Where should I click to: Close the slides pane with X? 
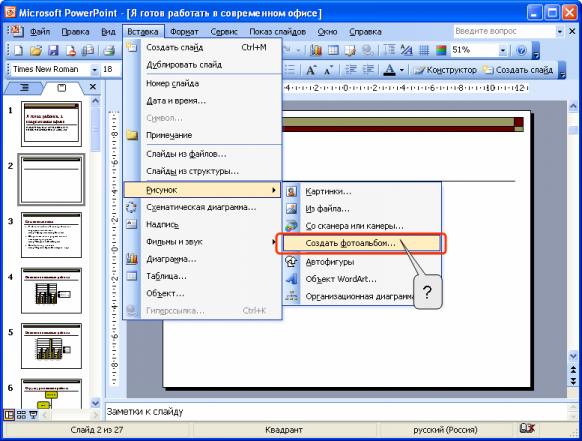(x=93, y=87)
